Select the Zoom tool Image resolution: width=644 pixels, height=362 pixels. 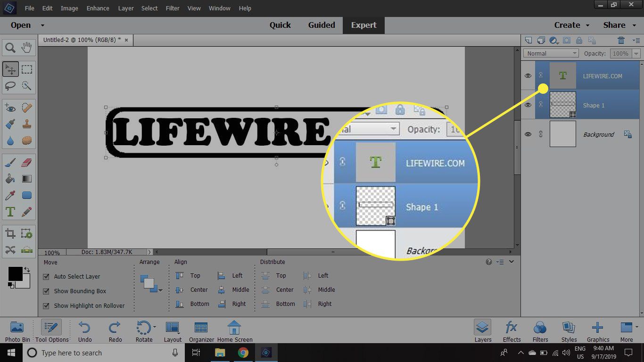[x=10, y=47]
